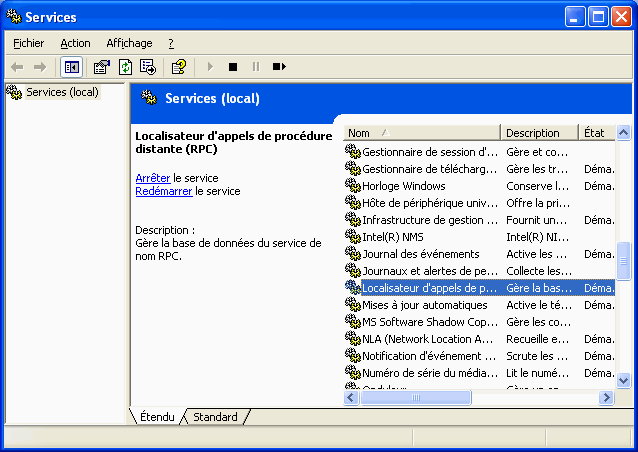Click the Stop service square button
The height and width of the screenshot is (452, 638).
(233, 67)
